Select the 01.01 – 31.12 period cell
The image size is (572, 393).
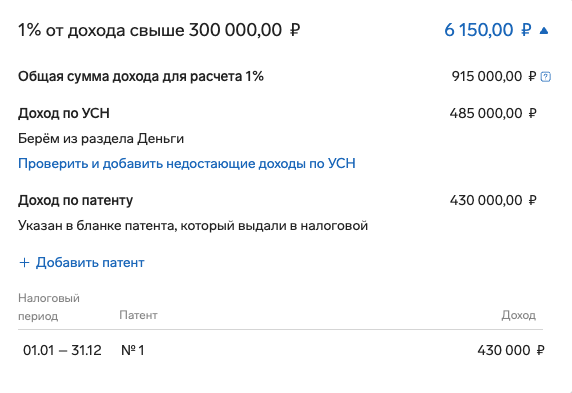tap(62, 350)
